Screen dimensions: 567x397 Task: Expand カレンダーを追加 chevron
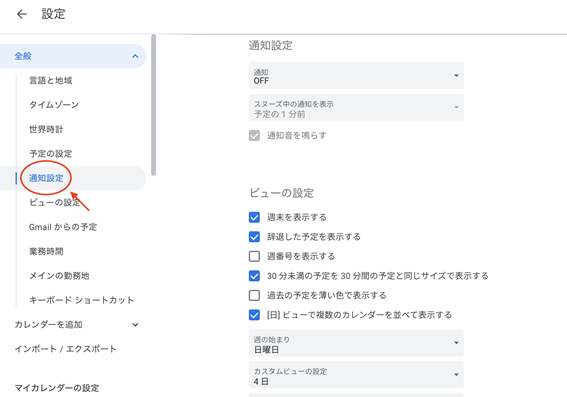pos(135,325)
